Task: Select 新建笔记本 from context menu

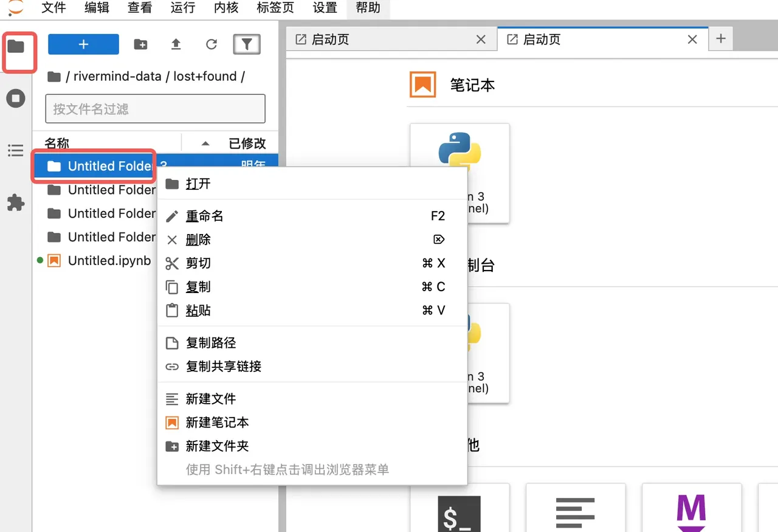Action: point(217,423)
